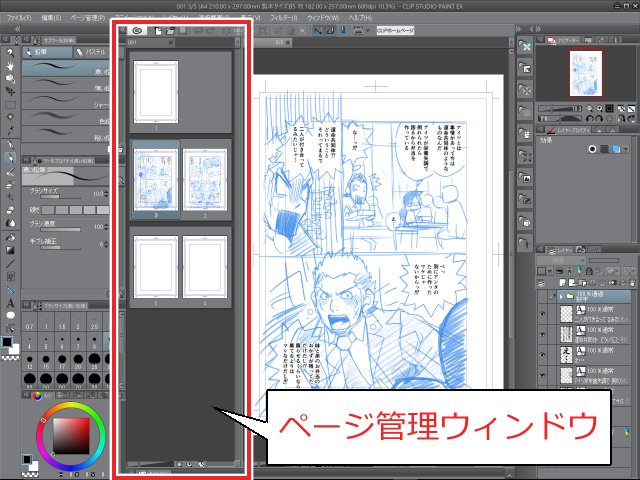Click the Clip Studio spiral icon
The height and width of the screenshot is (480, 640).
coord(137,31)
